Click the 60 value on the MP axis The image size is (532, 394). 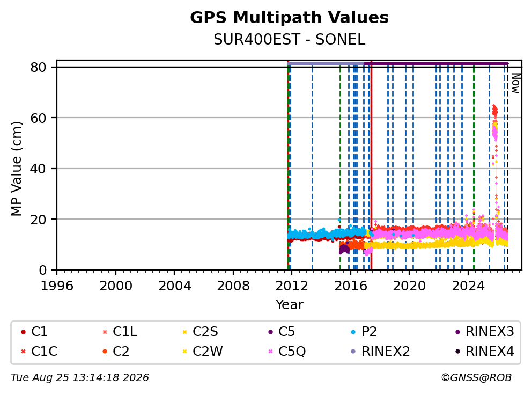point(38,118)
